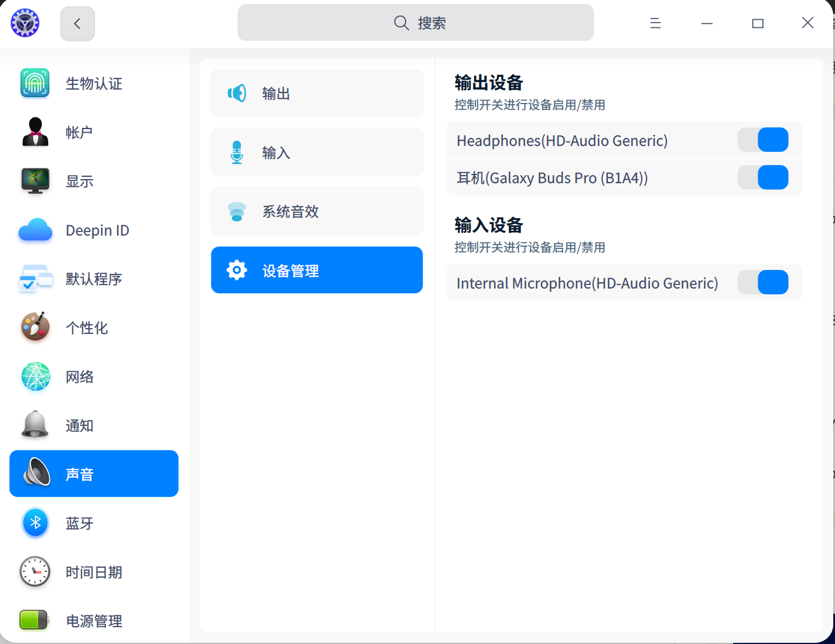Minimize the Control Center window
The width and height of the screenshot is (835, 644).
[x=707, y=23]
